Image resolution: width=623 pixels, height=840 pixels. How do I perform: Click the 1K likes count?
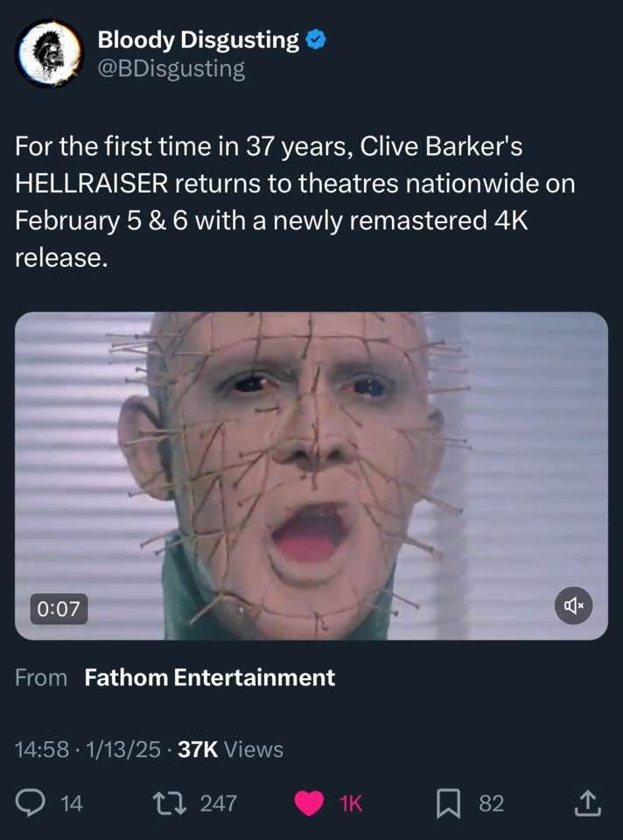352,803
